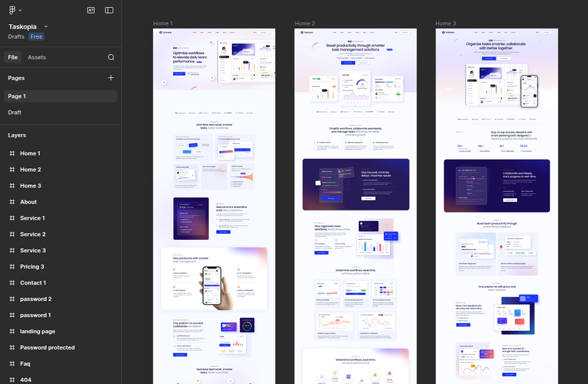Click the Home 1 frame label on canvas

tap(163, 23)
